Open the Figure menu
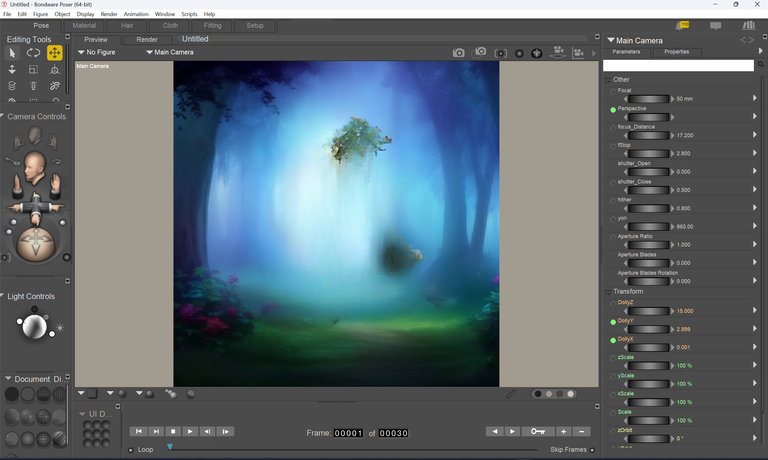 coord(40,14)
